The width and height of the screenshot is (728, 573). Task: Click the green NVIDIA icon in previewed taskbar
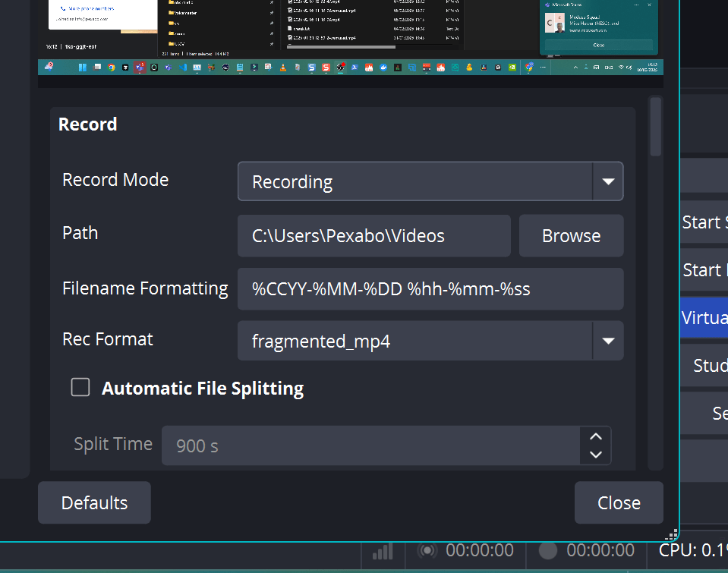coord(512,68)
